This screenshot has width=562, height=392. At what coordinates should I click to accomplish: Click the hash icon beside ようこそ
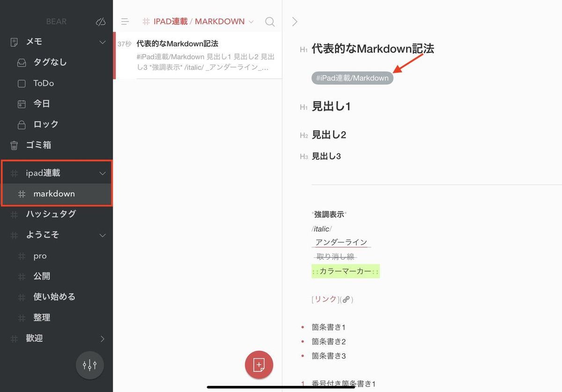pos(14,235)
